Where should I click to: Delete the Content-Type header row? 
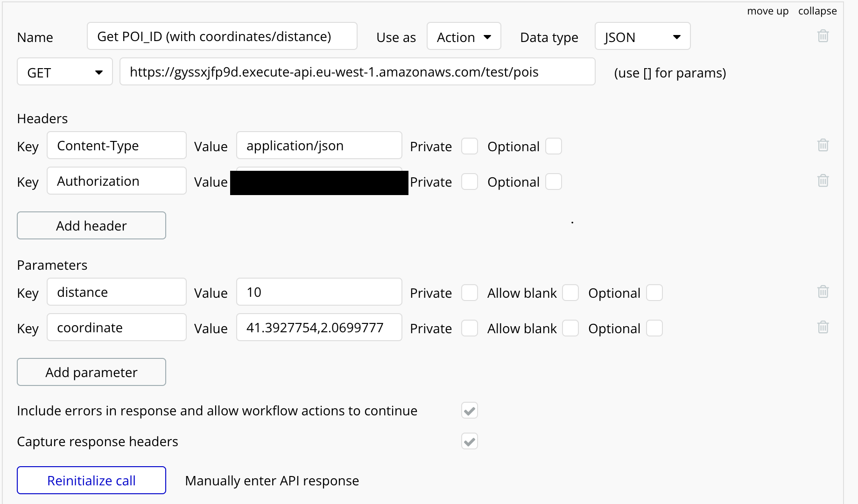click(x=823, y=145)
